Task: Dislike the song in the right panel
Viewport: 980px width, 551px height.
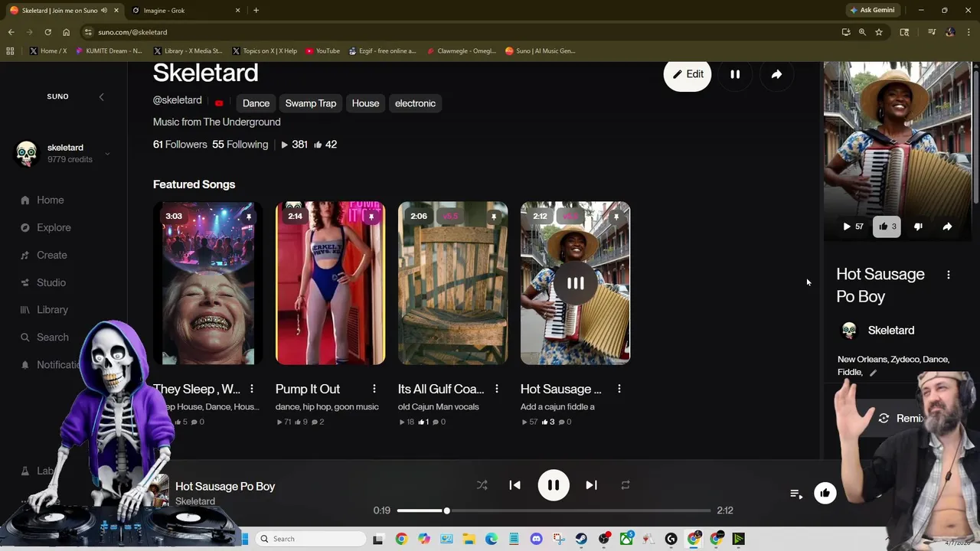Action: coord(918,227)
